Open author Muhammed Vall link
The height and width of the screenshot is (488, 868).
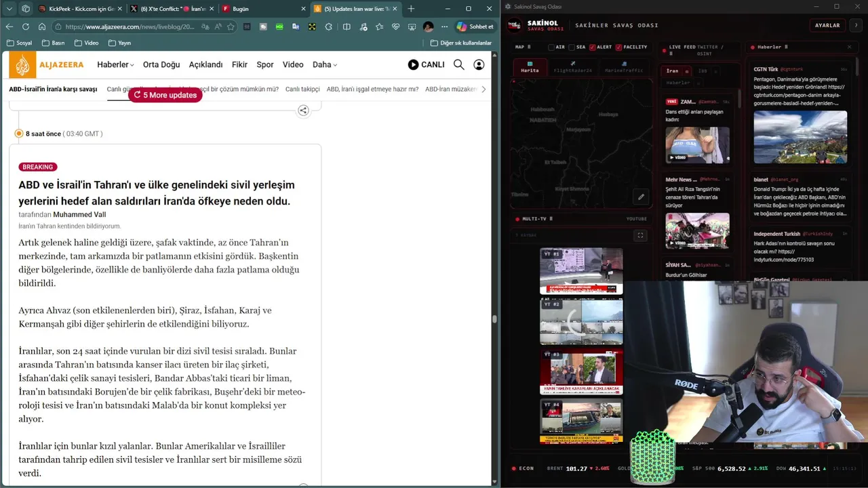(79, 214)
